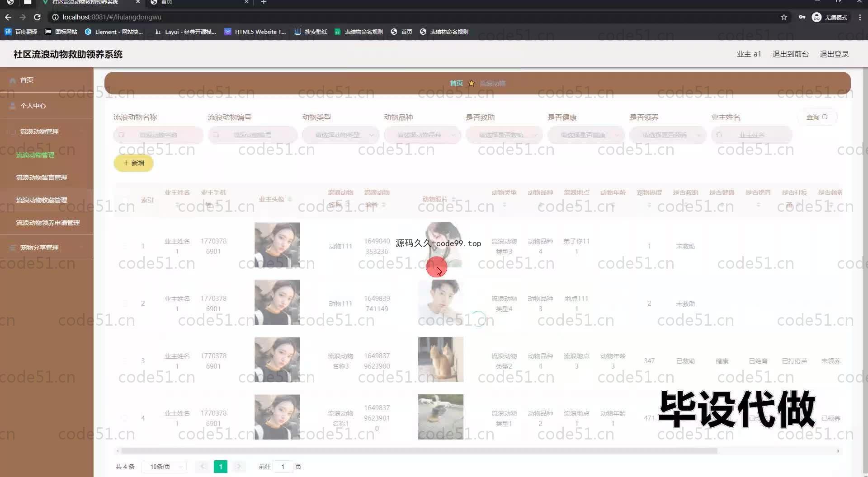Tick the checkbox for row 2

[x=125, y=304]
